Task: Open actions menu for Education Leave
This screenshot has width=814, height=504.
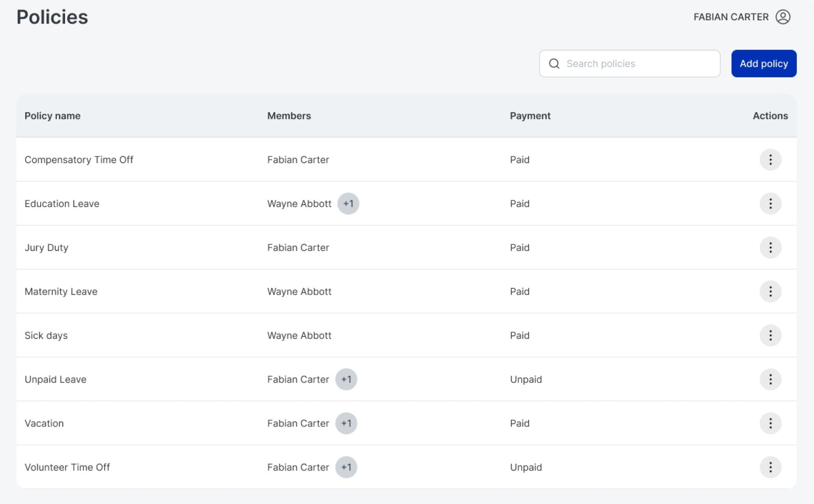Action: click(770, 203)
